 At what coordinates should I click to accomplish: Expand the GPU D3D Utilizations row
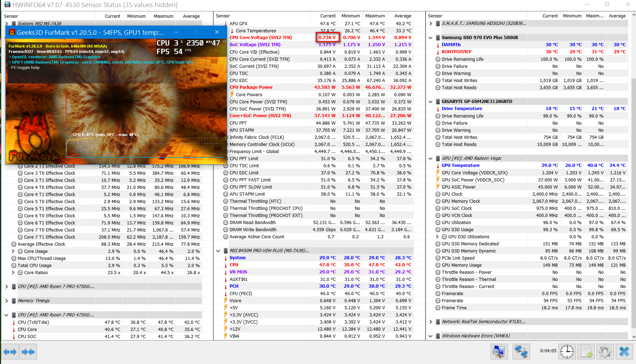click(437, 237)
